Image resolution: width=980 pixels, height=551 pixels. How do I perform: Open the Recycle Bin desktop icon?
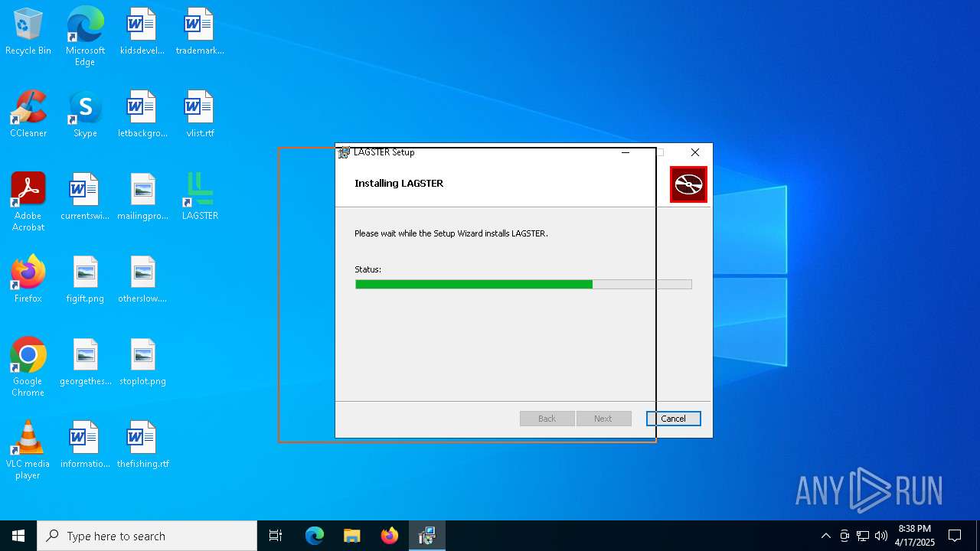pyautogui.click(x=28, y=31)
